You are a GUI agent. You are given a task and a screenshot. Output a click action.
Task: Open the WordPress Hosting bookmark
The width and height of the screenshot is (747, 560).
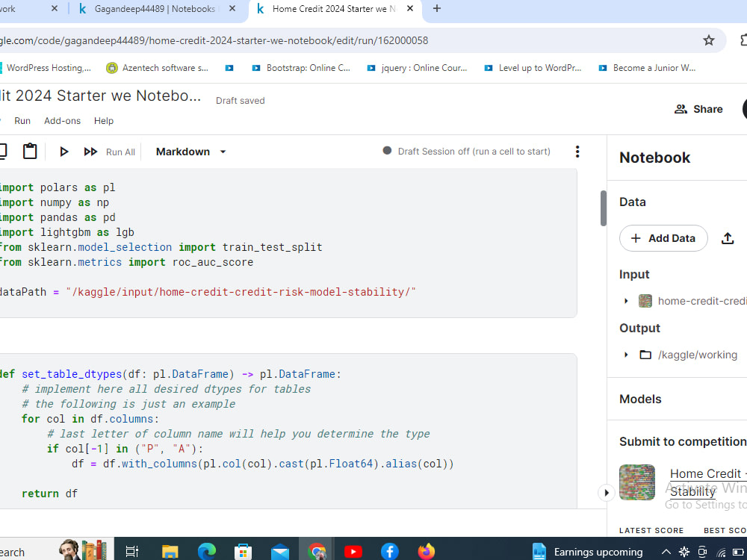(x=46, y=68)
